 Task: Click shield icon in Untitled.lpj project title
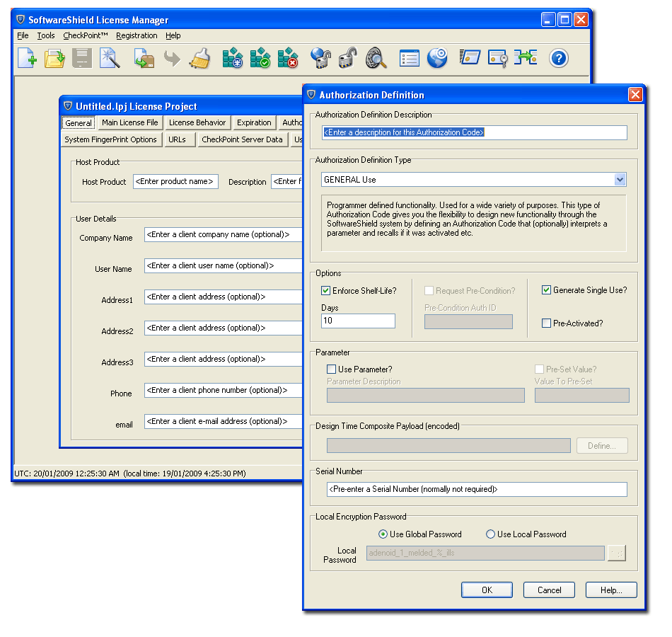[68, 106]
